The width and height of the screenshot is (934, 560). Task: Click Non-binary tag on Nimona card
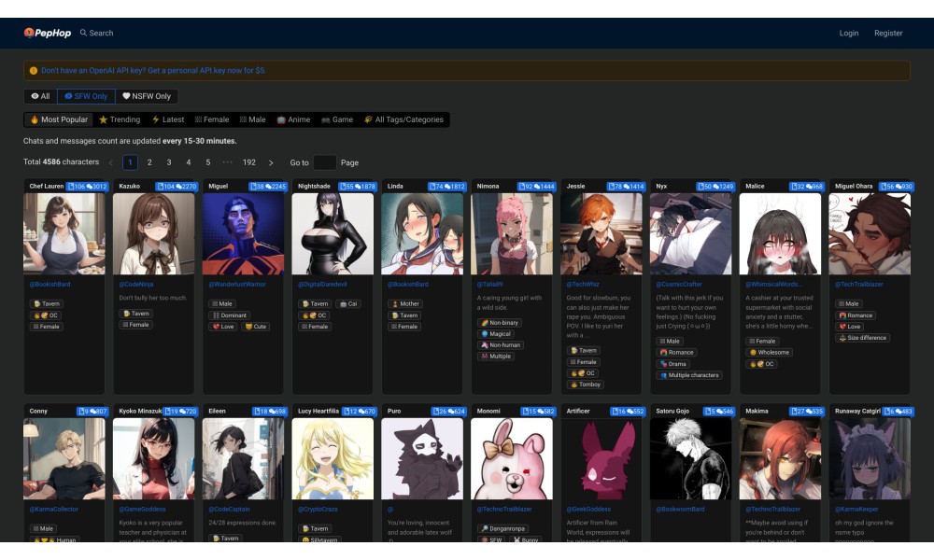coord(500,323)
